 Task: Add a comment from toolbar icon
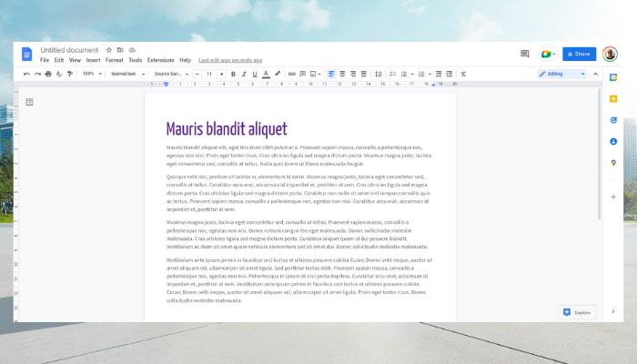(303, 74)
